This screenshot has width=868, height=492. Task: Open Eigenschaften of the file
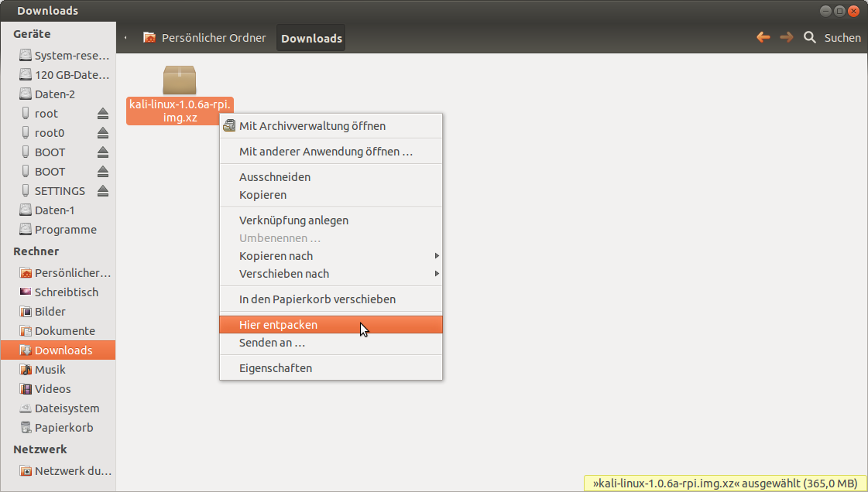[331, 368]
